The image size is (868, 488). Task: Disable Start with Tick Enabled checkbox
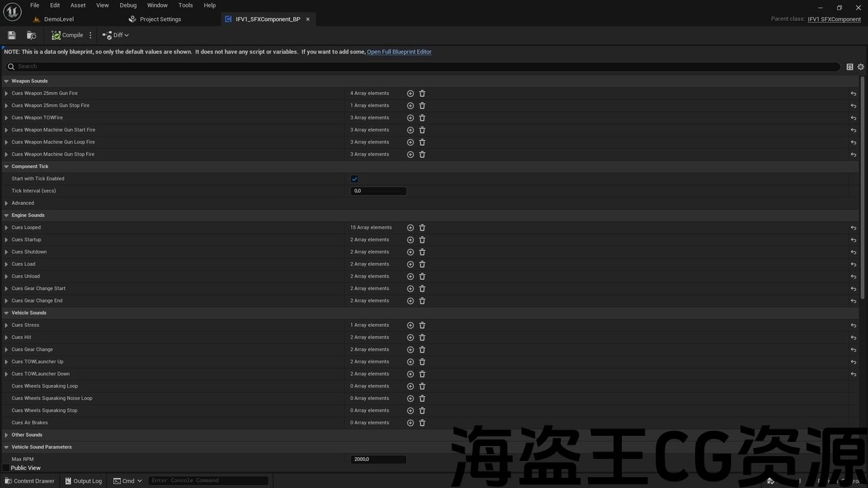(x=354, y=179)
